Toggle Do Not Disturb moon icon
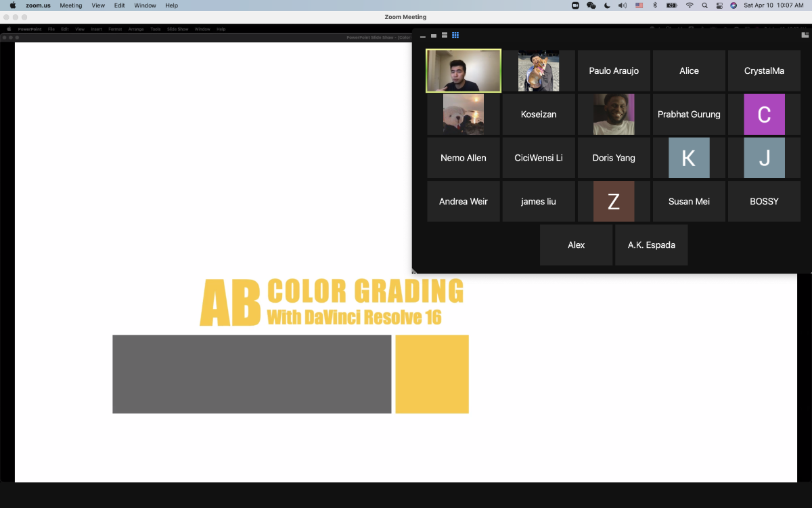This screenshot has height=508, width=812. pyautogui.click(x=607, y=5)
